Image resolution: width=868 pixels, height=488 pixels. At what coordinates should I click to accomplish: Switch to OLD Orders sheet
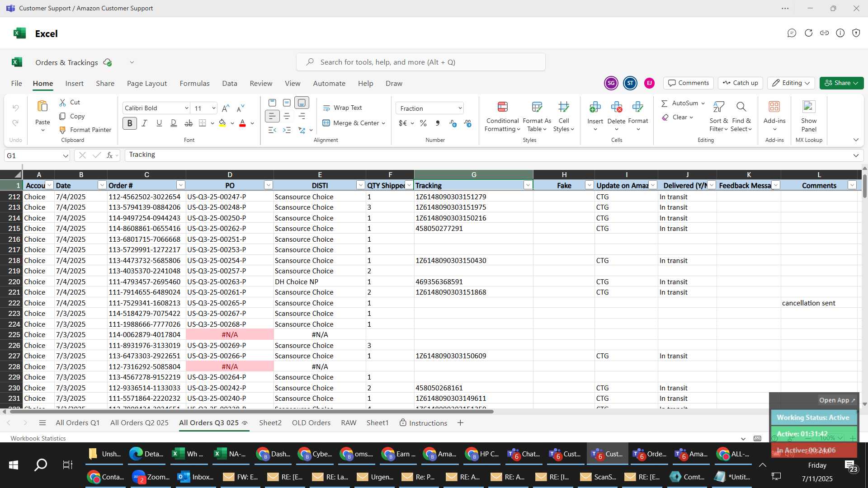click(x=311, y=423)
